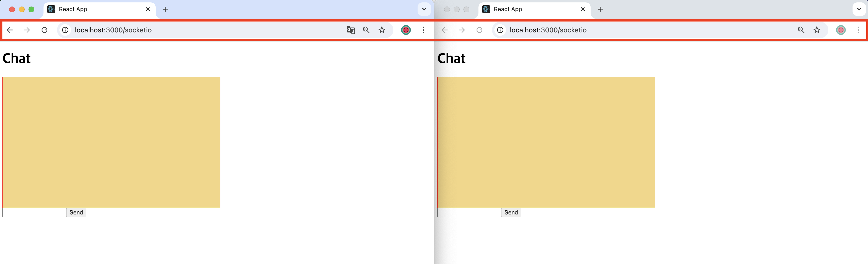Focus the message input in left chat
The width and height of the screenshot is (868, 264).
pos(34,213)
